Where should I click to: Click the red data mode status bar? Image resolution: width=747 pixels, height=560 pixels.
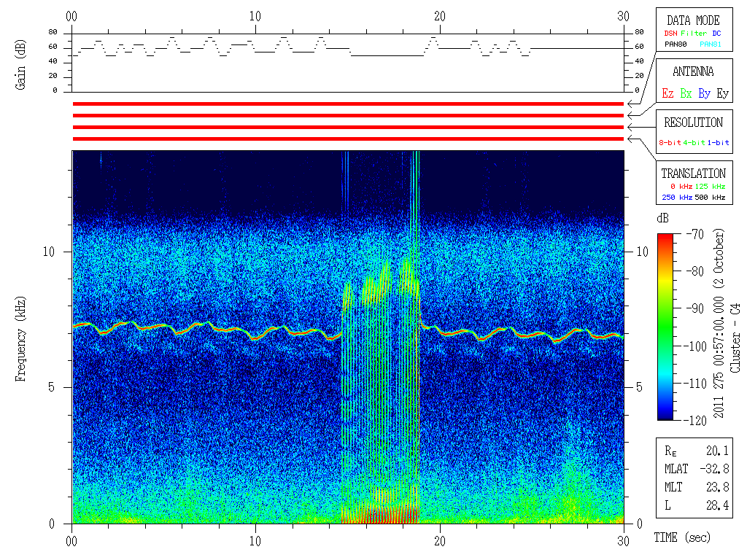point(348,104)
